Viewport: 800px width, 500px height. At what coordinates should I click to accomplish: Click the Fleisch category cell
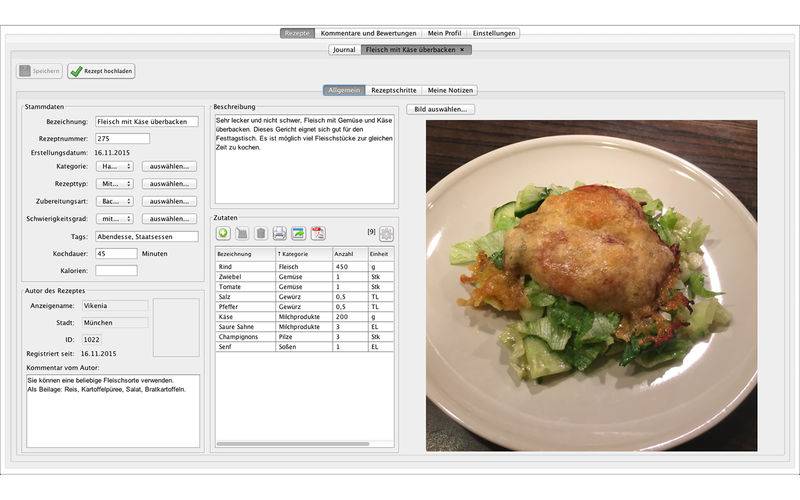304,266
